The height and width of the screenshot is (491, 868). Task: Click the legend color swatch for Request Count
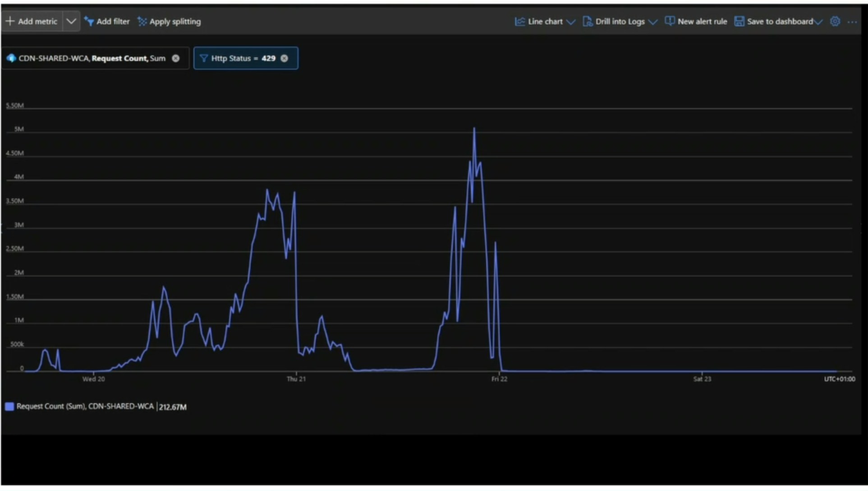tap(9, 406)
